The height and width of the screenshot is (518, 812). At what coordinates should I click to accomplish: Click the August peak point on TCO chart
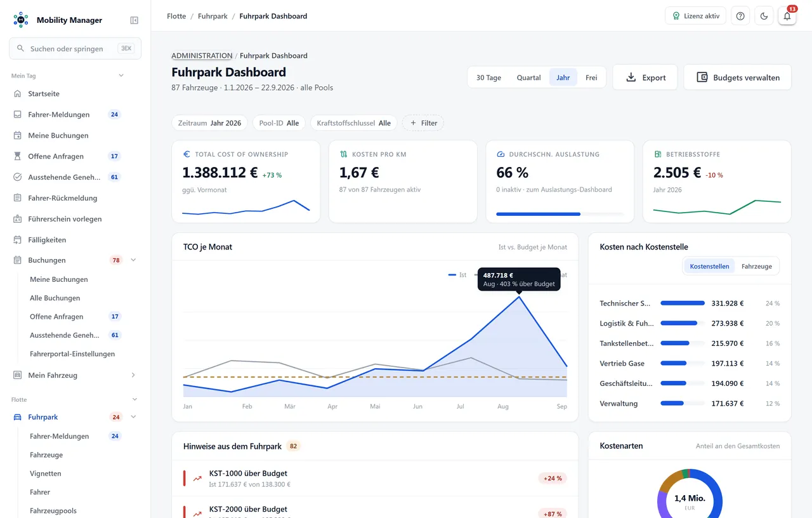520,296
